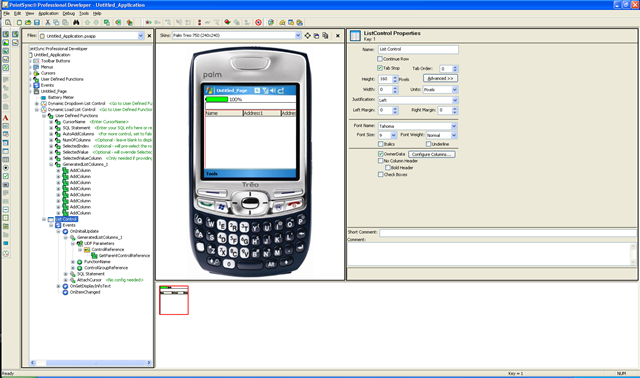Viewport: 640px width, 378px height.
Task: Click the Cursors icon in the tree
Action: (36, 73)
